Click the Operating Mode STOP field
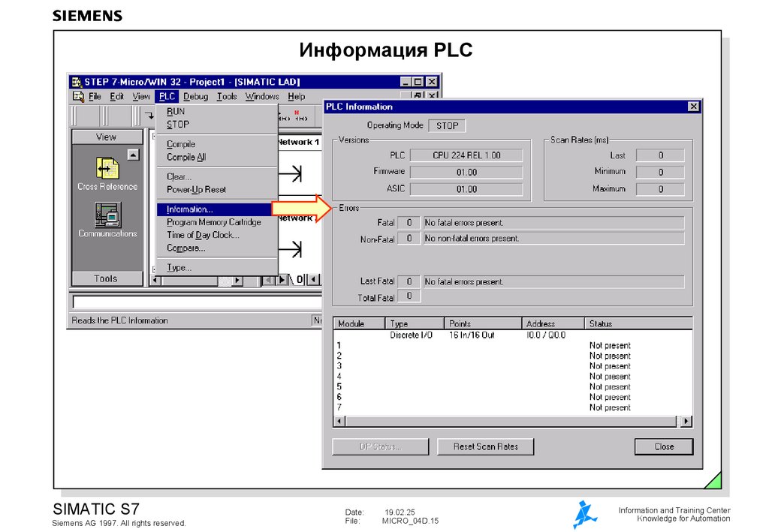The width and height of the screenshot is (769, 532). [x=447, y=126]
